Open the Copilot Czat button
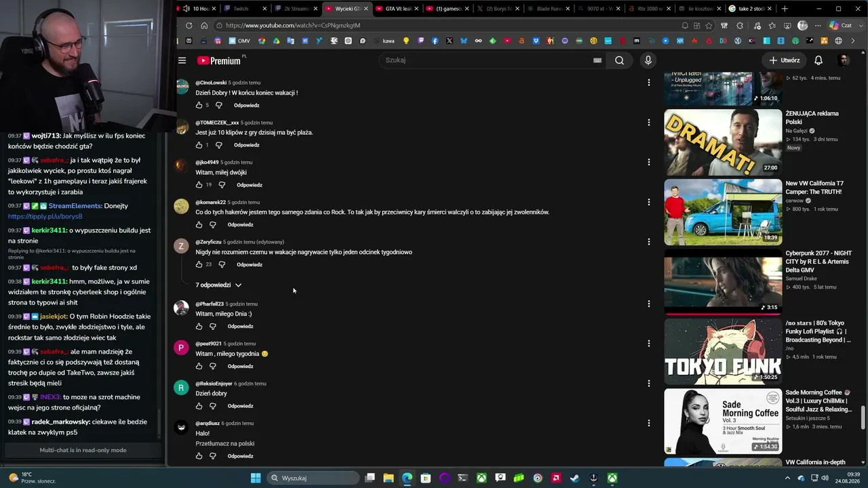 pyautogui.click(x=841, y=26)
